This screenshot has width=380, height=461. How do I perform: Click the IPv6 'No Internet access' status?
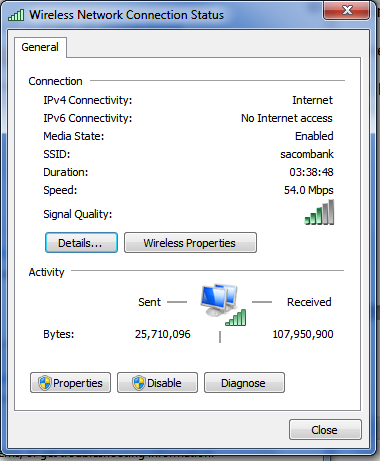tap(287, 118)
